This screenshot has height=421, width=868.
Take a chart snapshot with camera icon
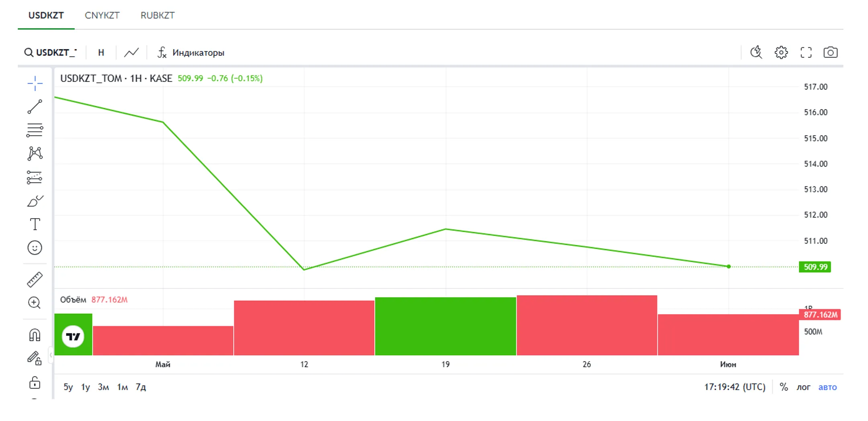pyautogui.click(x=830, y=53)
